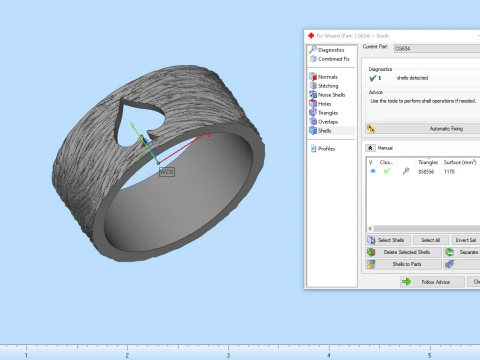This screenshot has height=360, width=480.
Task: Click the Clos... column header
Action: coord(386,162)
